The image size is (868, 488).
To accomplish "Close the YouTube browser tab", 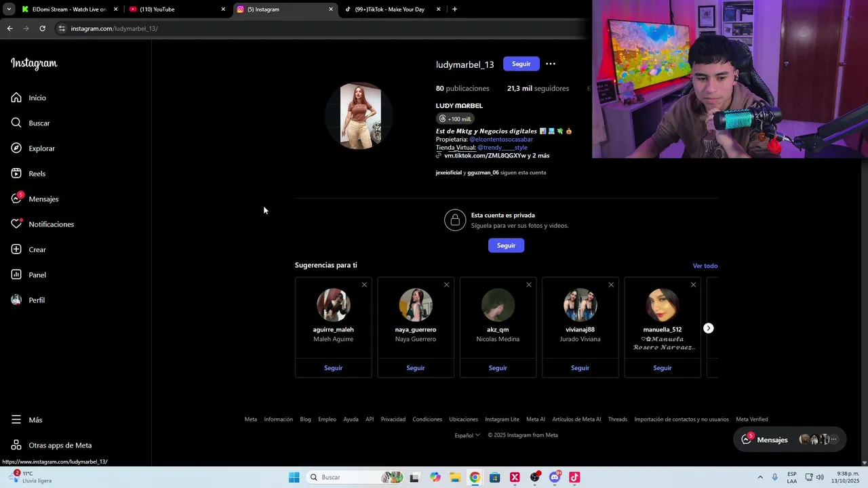I will click(x=223, y=9).
